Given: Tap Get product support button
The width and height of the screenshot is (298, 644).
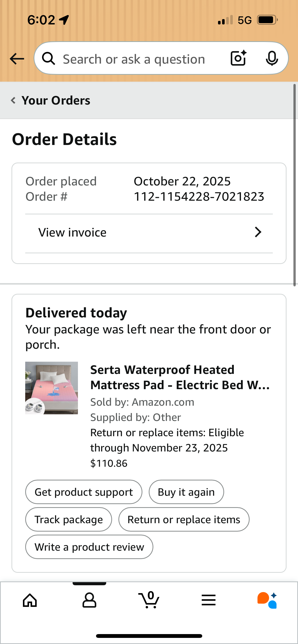Looking at the screenshot, I should click(x=84, y=492).
